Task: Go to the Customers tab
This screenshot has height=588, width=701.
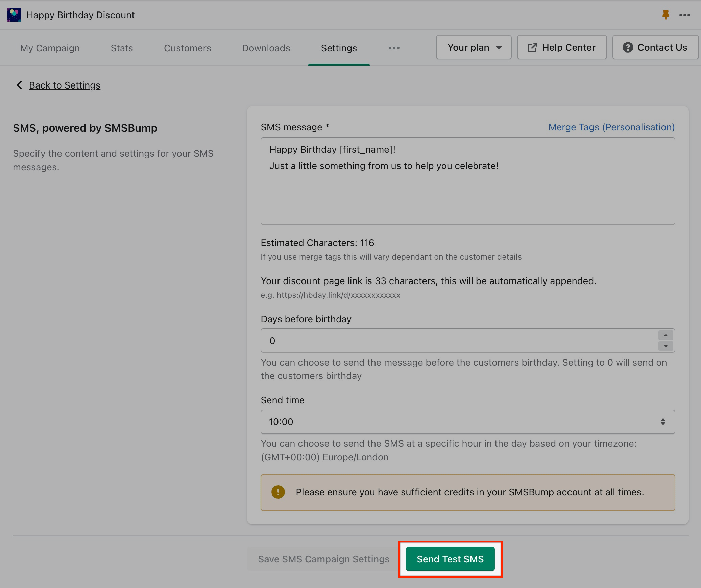Action: click(x=187, y=48)
